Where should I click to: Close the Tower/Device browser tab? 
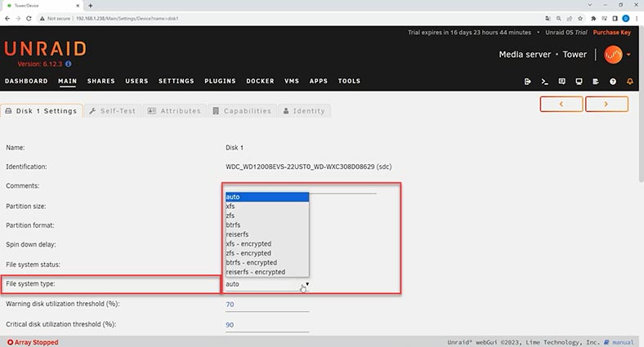click(78, 6)
